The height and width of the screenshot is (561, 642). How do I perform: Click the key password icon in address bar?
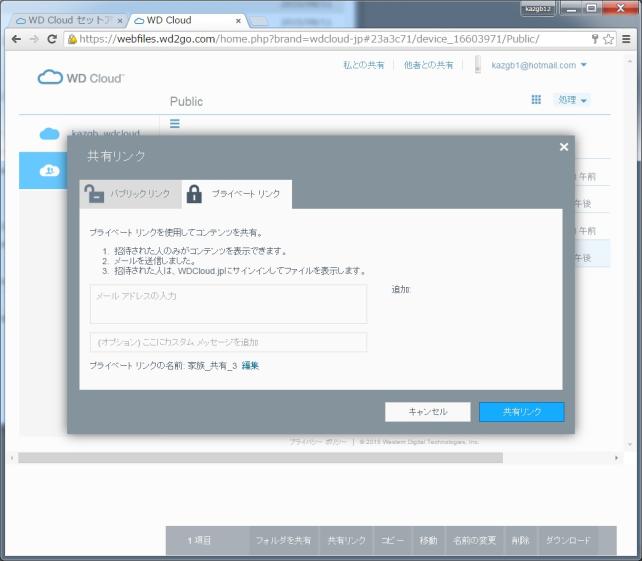click(595, 39)
